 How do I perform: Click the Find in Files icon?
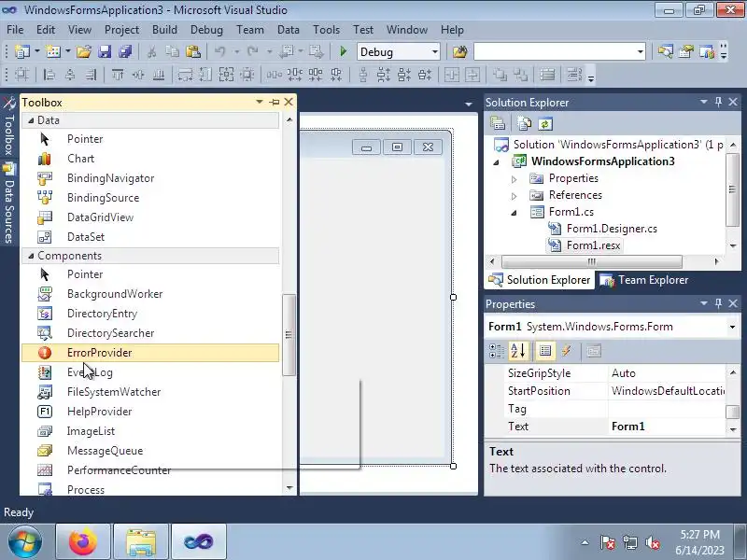point(459,51)
